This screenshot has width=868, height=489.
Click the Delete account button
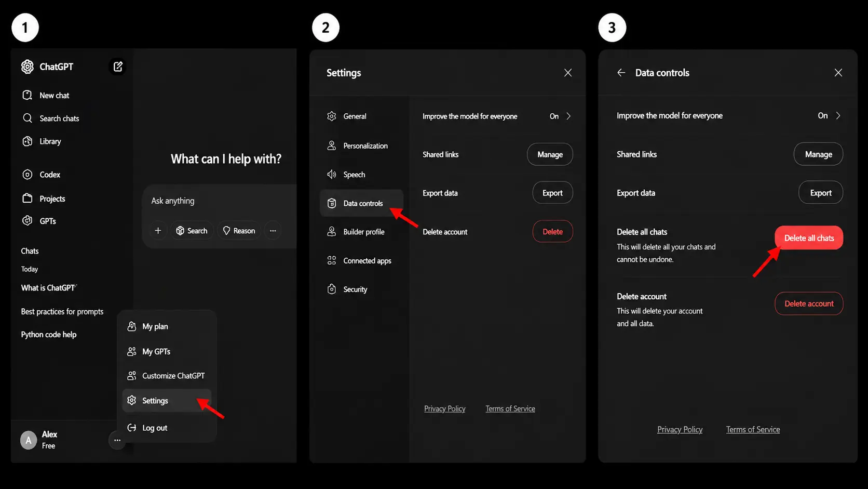coord(809,303)
